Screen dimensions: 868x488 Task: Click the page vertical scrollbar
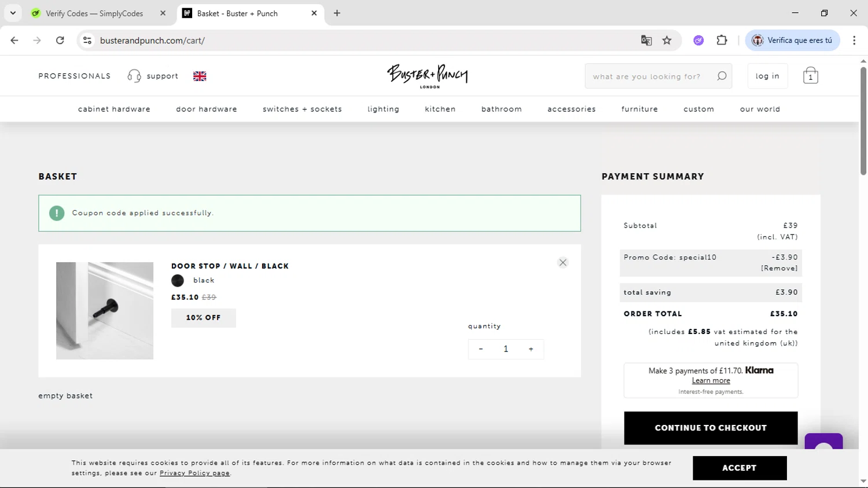click(863, 120)
